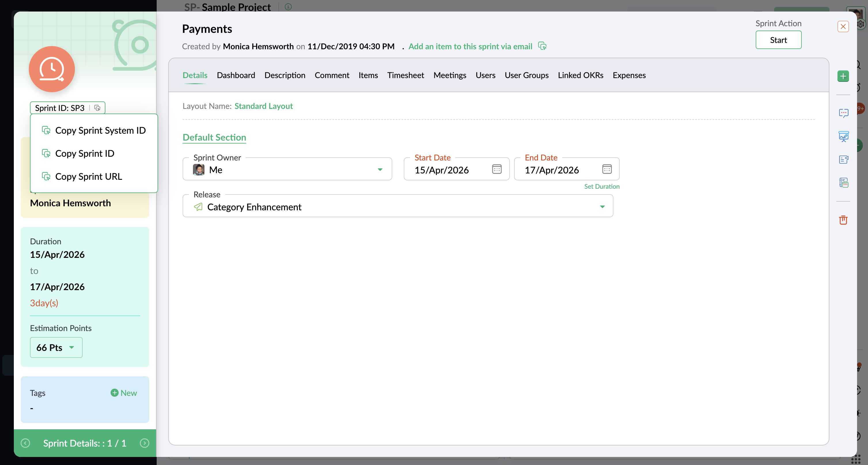Switch to the Timesheet tab
This screenshot has width=868, height=465.
point(405,75)
